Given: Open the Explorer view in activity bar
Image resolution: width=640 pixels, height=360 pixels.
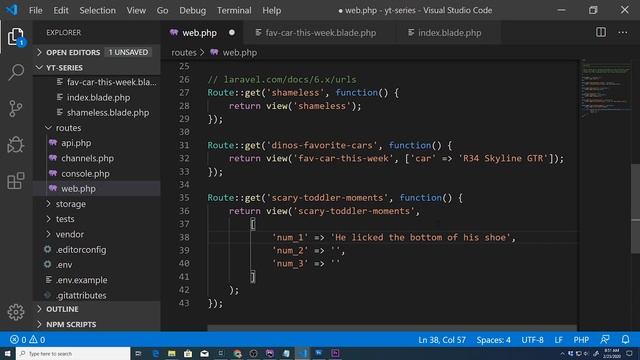Looking at the screenshot, I should (x=16, y=37).
